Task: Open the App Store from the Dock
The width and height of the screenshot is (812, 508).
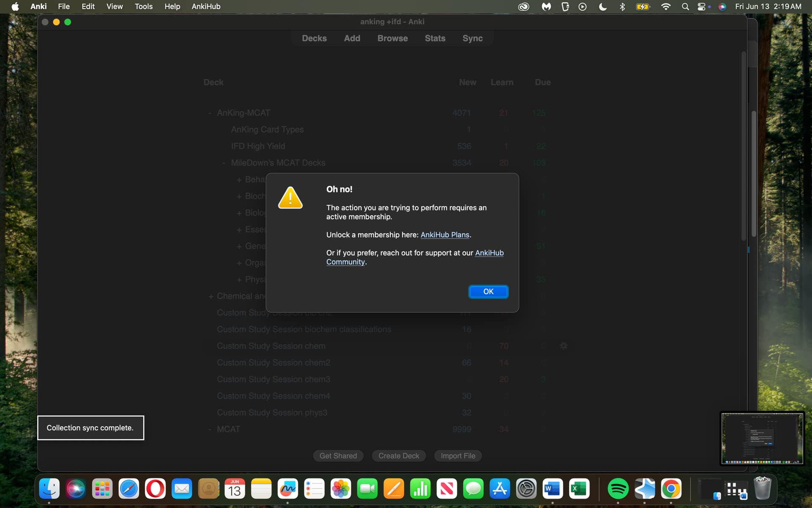Action: point(499,489)
